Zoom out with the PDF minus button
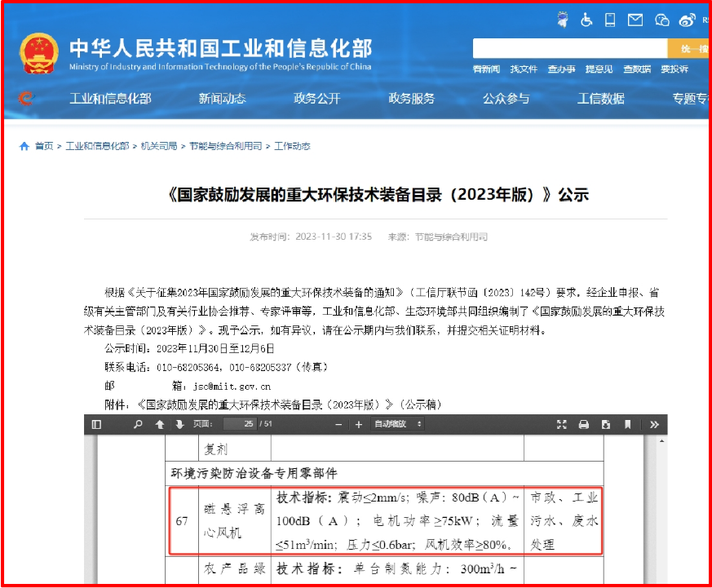This screenshot has width=712, height=588. [338, 424]
